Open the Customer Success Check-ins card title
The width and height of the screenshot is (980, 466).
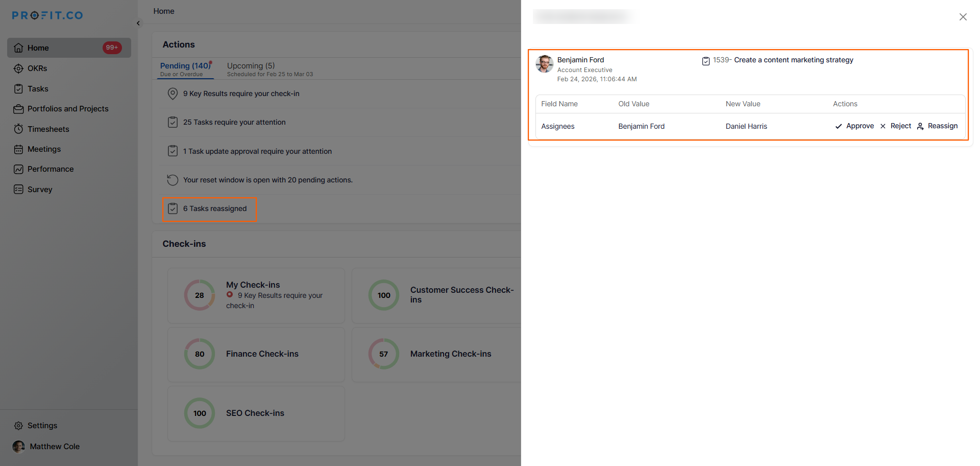[x=462, y=295]
